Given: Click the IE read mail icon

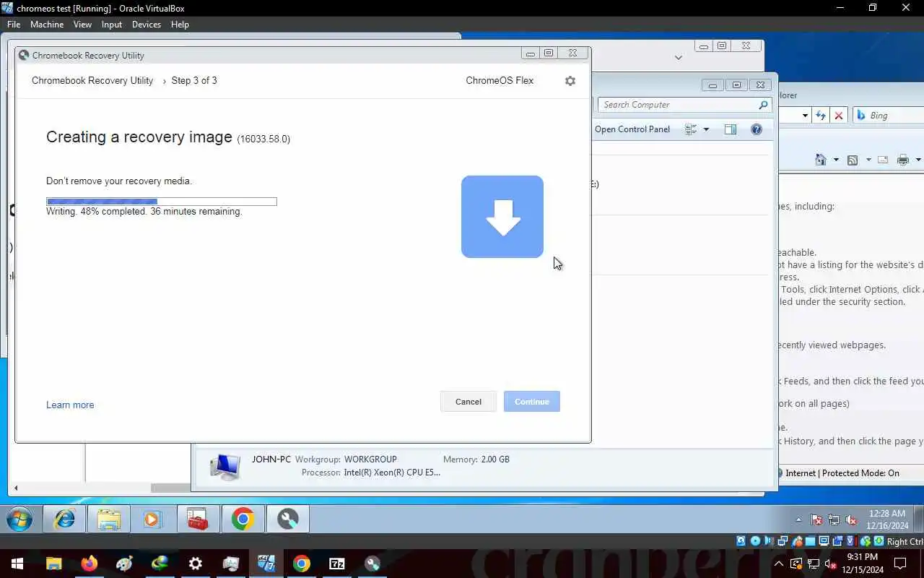Looking at the screenshot, I should [x=883, y=160].
